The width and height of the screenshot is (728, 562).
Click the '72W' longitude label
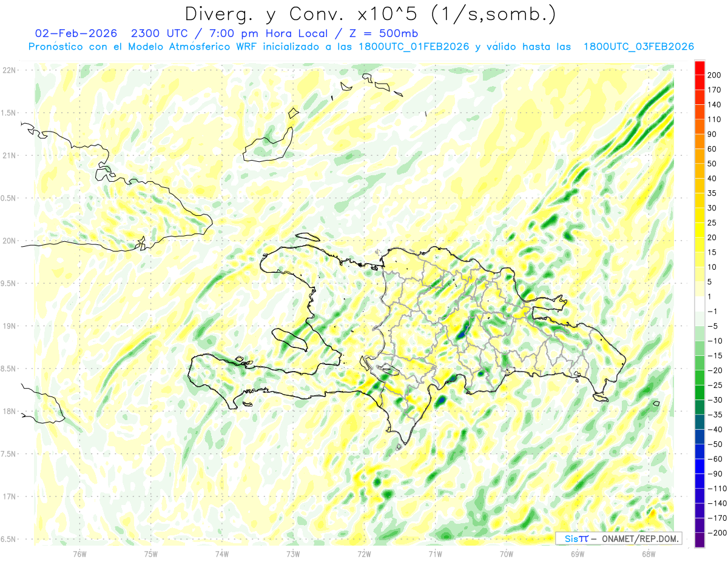pos(364,554)
